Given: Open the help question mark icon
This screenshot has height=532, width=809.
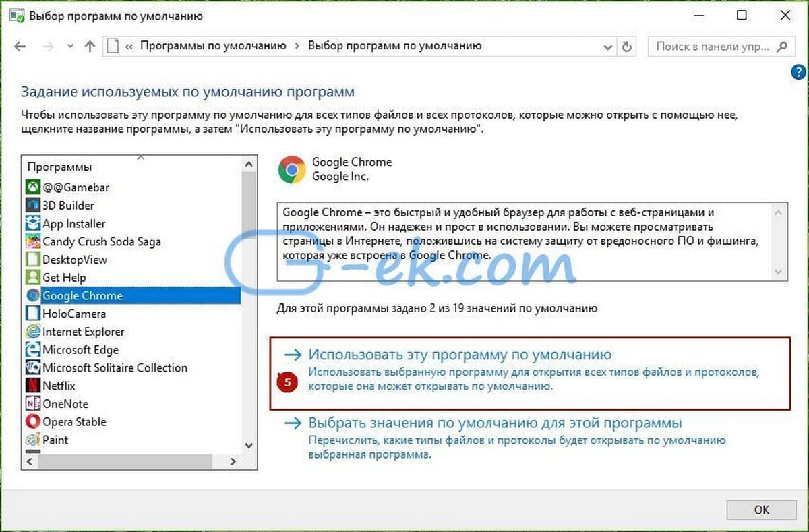Looking at the screenshot, I should 798,73.
